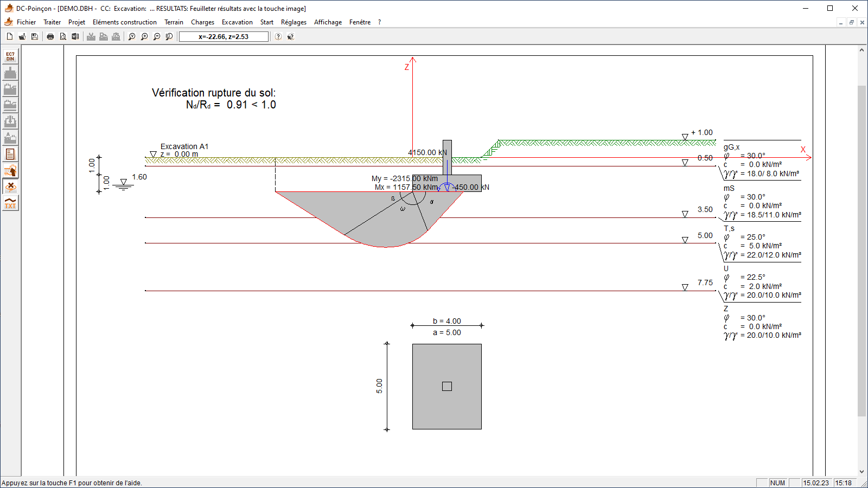Click the 'T,s' soil layer label
This screenshot has width=868, height=488.
[x=729, y=228]
